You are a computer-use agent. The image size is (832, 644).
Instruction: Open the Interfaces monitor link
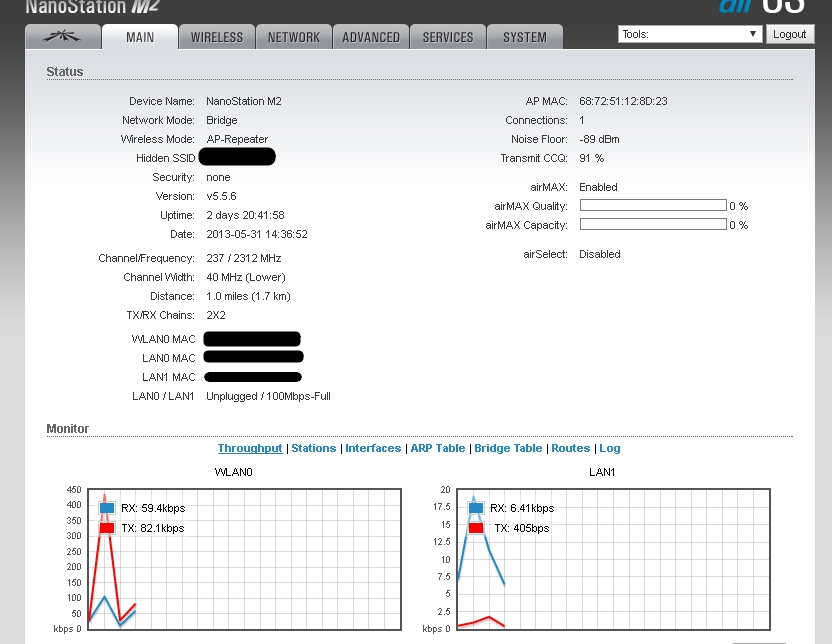coord(373,448)
